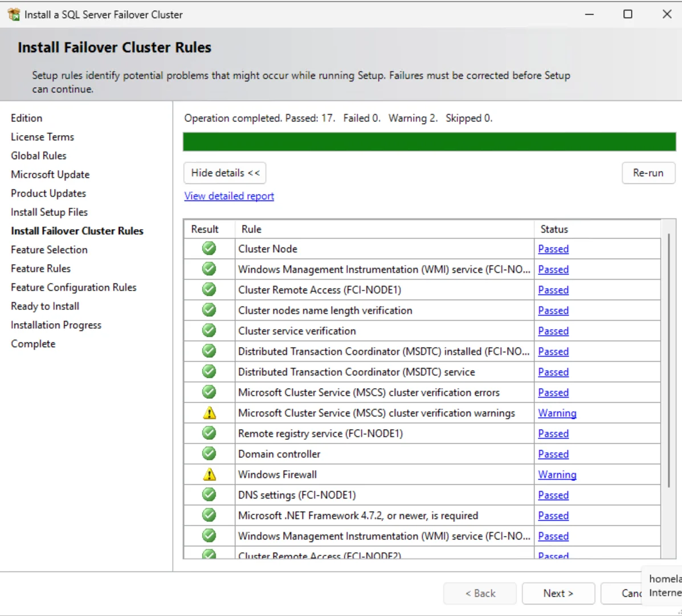The height and width of the screenshot is (616, 682).
Task: Click check icon for Remote registry service rule
Action: (x=209, y=433)
